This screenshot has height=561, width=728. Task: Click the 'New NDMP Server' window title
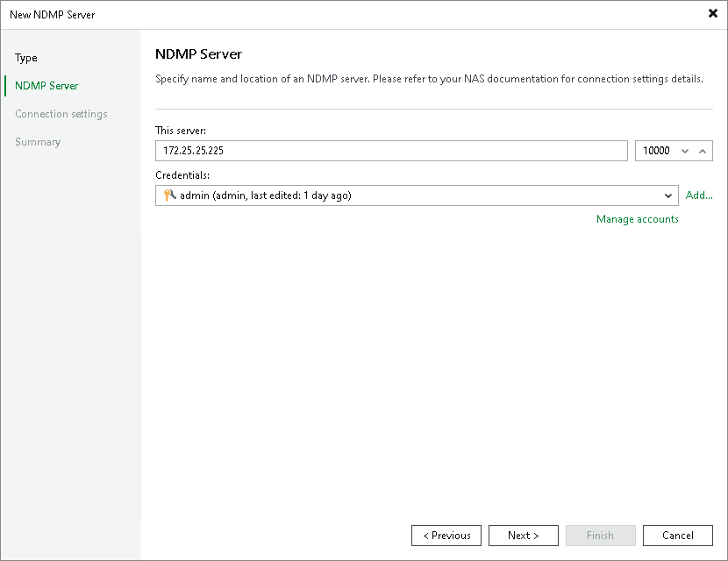tap(52, 15)
